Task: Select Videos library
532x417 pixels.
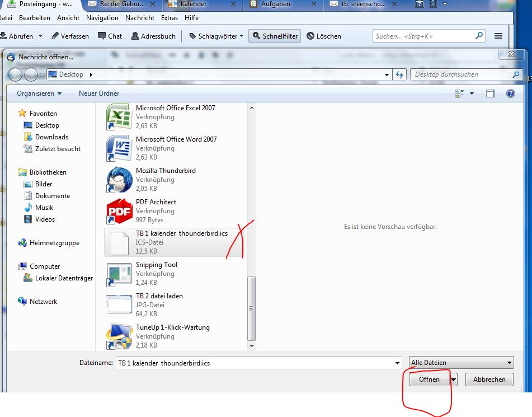Action: pyautogui.click(x=39, y=219)
